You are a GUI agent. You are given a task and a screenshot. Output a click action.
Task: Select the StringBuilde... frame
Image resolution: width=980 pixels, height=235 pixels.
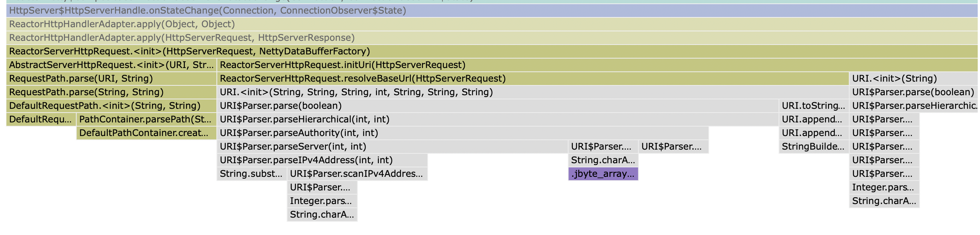[x=814, y=147]
